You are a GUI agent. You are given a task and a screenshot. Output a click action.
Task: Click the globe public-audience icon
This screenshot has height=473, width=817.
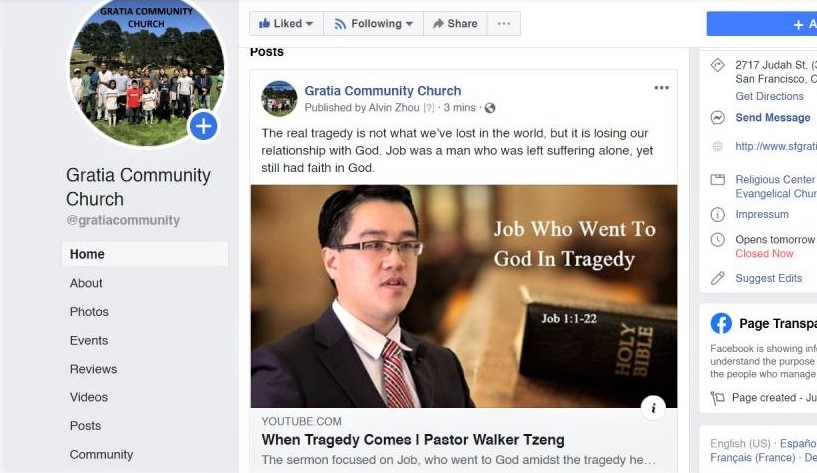[490, 108]
